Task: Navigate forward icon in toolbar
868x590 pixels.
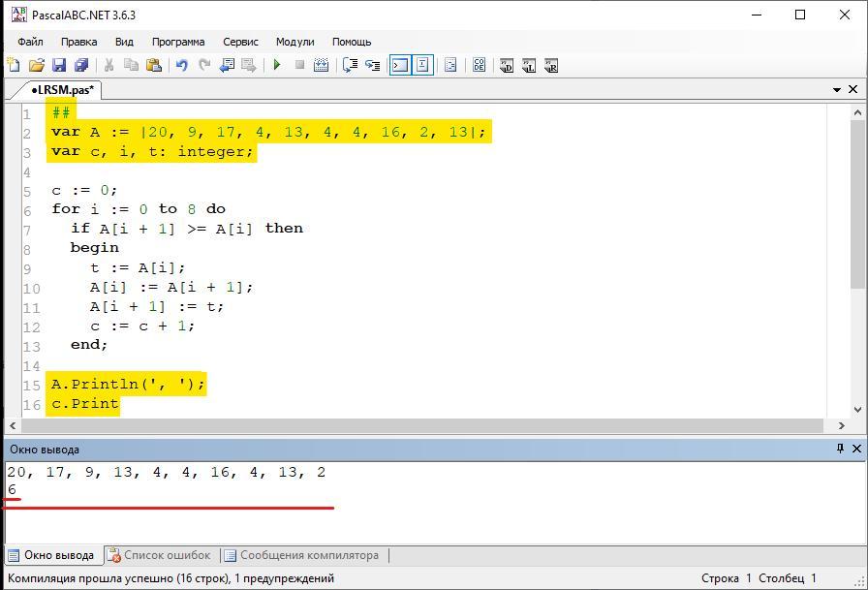Action: (249, 65)
